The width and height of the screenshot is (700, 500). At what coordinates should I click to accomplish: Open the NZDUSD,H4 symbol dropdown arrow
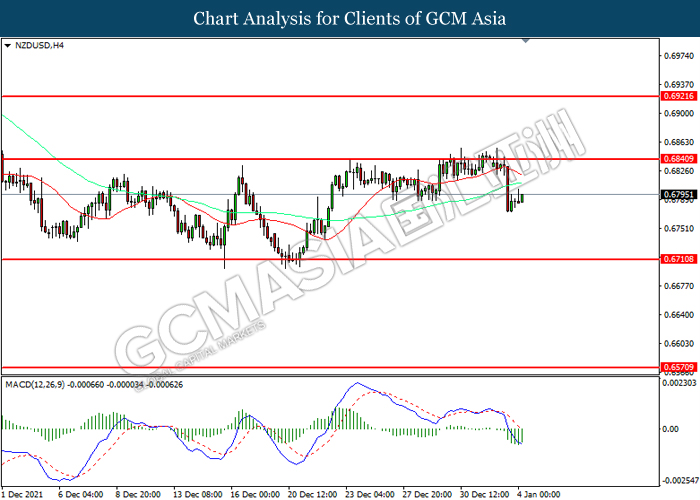(x=7, y=46)
